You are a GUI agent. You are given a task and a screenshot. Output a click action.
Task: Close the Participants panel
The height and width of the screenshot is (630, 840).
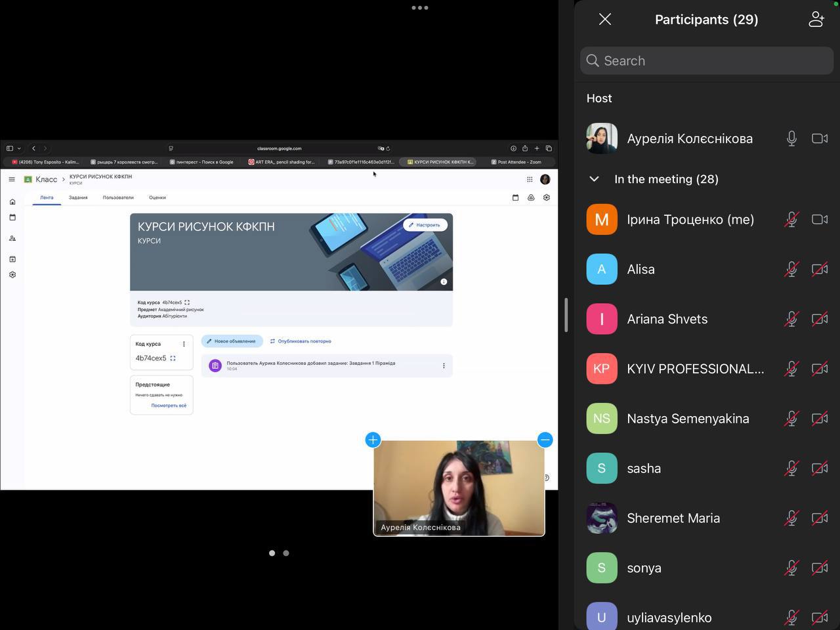(605, 20)
